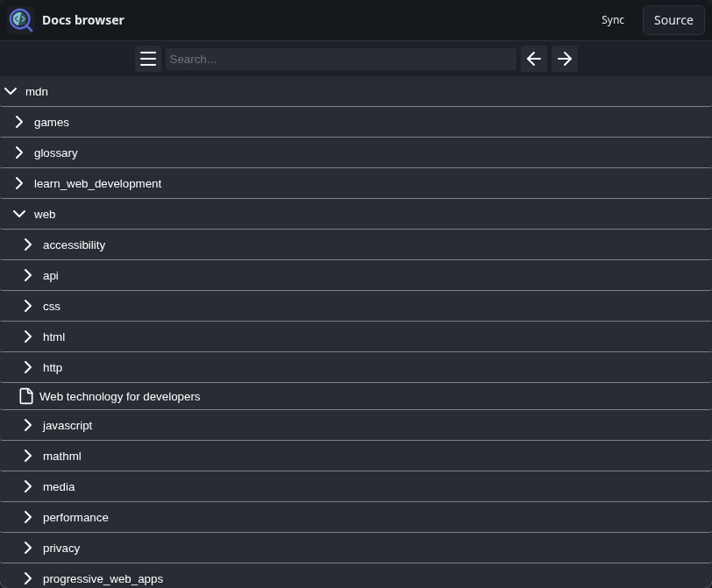The height and width of the screenshot is (588, 712).
Task: Expand the api folder chevron
Action: [x=28, y=275]
